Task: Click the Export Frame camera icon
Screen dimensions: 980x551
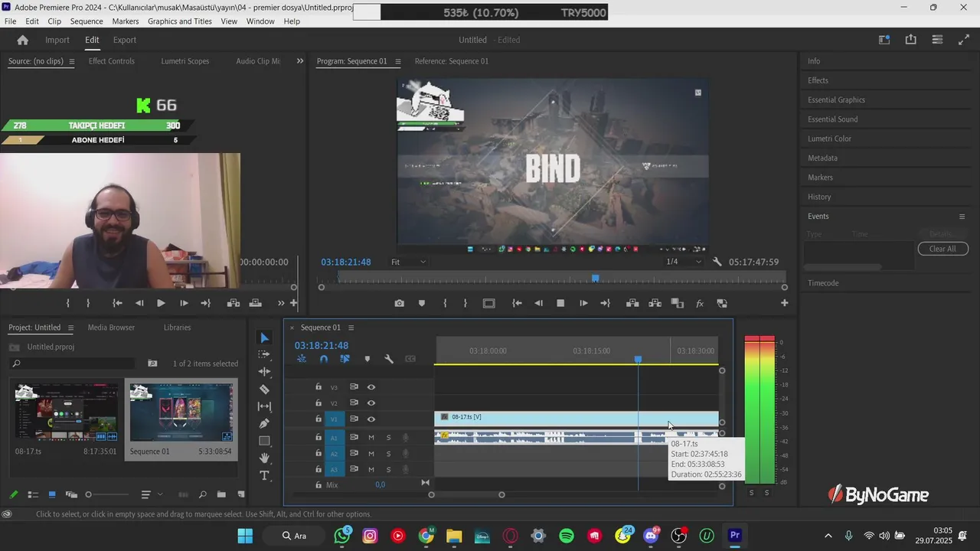Action: click(x=399, y=303)
